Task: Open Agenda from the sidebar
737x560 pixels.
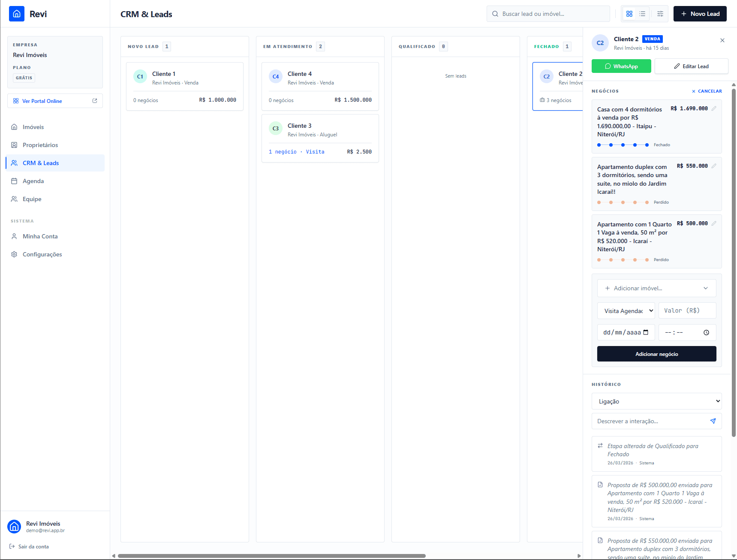Action: coord(33,181)
